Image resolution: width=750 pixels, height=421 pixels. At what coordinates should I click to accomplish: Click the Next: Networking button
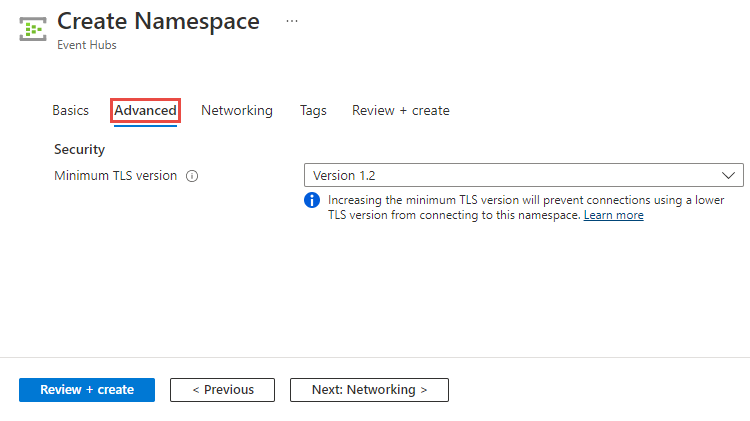tap(369, 390)
